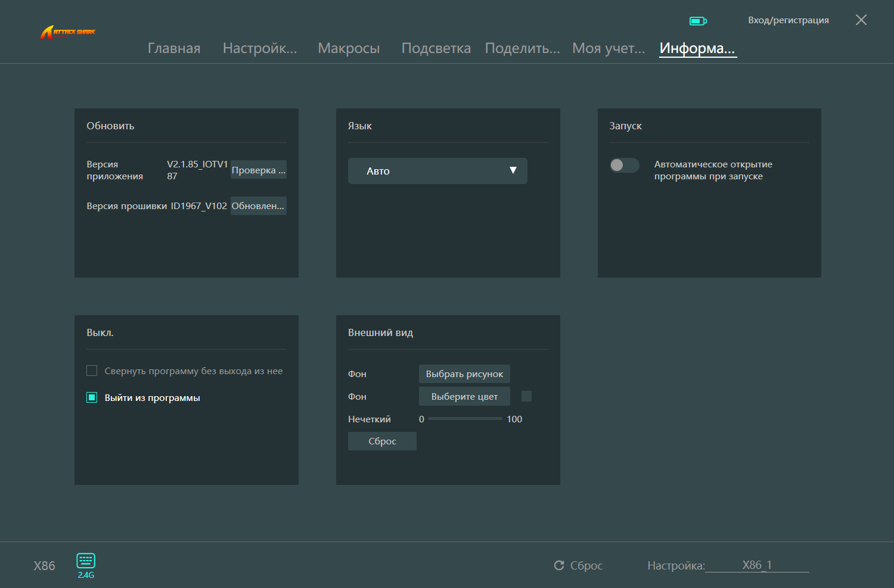894x588 pixels.
Task: Enable minimize program without exiting checkbox
Action: point(92,371)
